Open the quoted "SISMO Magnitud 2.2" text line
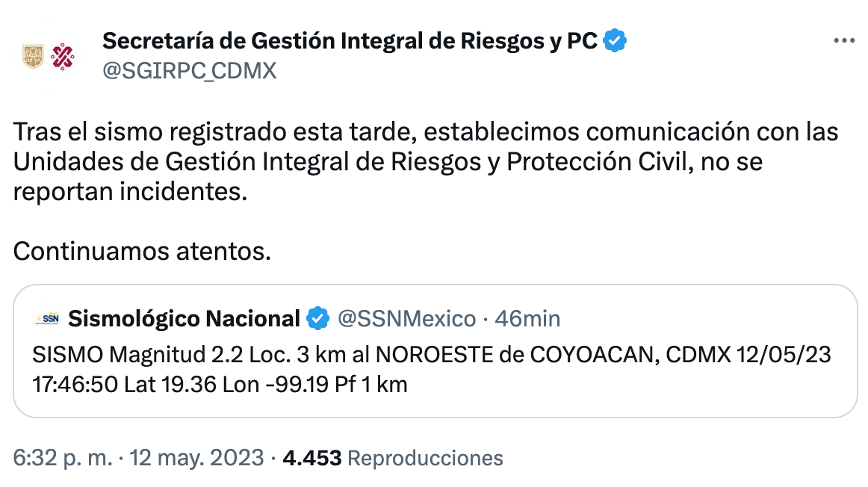This screenshot has height=487, width=868. click(x=431, y=355)
